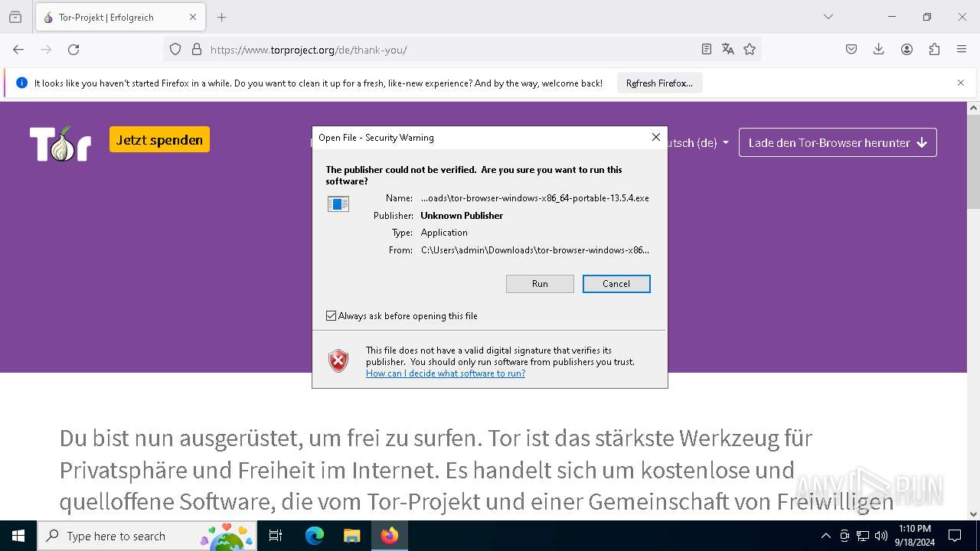Click the Tor onion logo
The width and height of the screenshot is (980, 551).
click(60, 143)
